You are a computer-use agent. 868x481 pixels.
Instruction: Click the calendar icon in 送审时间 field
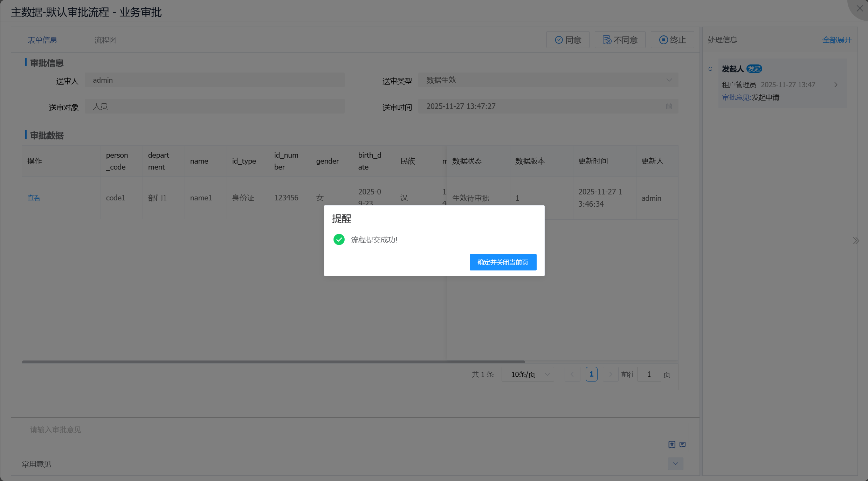point(669,106)
